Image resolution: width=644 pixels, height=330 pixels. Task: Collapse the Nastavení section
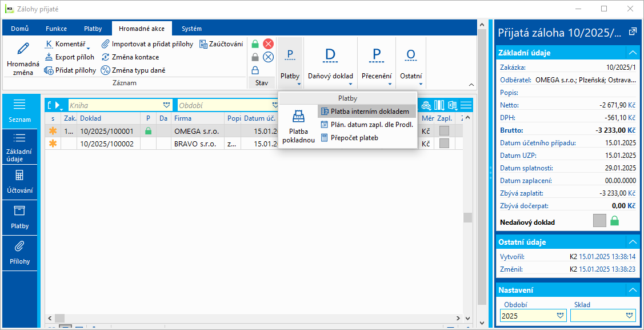click(632, 290)
